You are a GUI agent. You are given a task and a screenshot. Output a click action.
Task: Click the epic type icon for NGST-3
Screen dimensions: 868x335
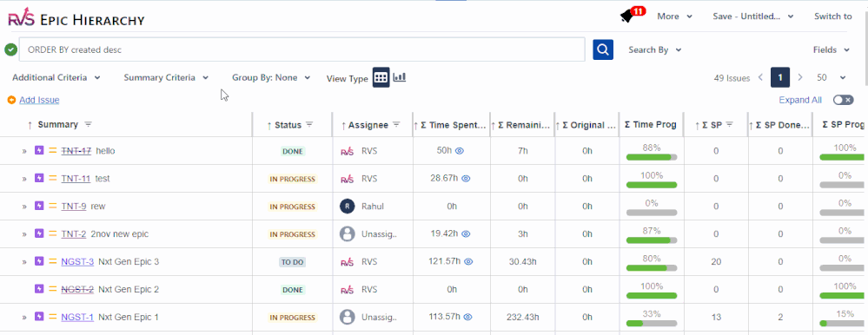[x=39, y=261]
